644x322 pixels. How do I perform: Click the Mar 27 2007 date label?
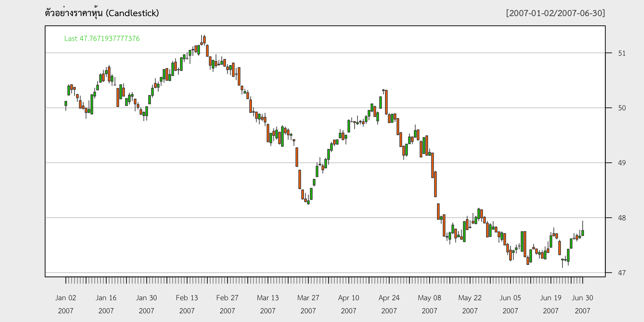click(x=308, y=304)
